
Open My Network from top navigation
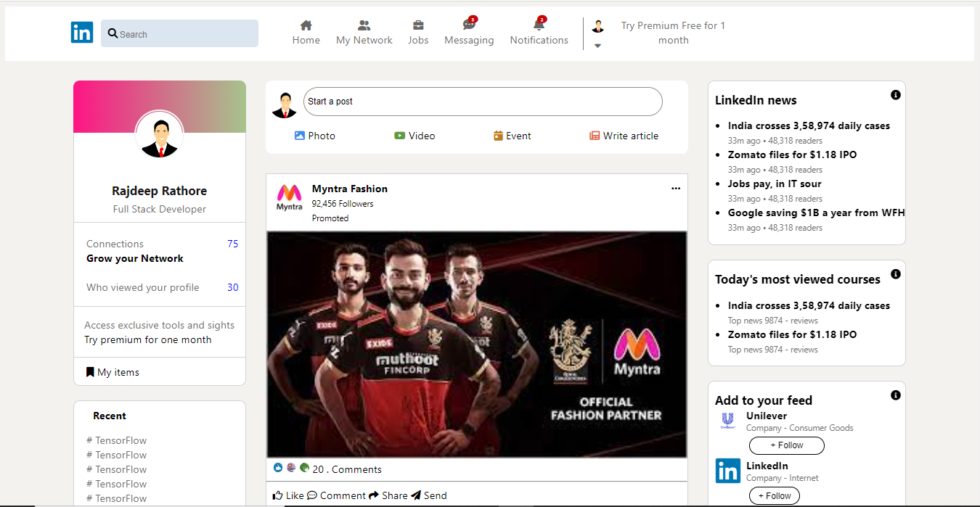click(x=364, y=25)
